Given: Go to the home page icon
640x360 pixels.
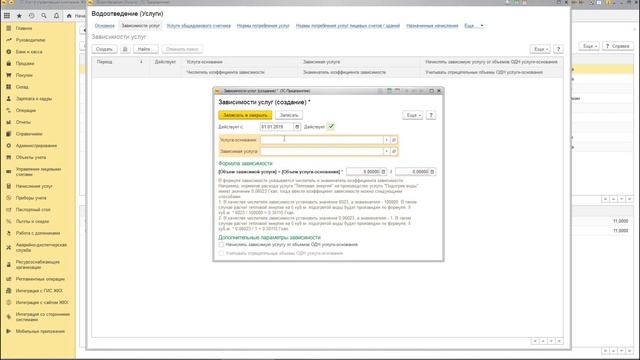Looking at the screenshot, I should point(69,16).
